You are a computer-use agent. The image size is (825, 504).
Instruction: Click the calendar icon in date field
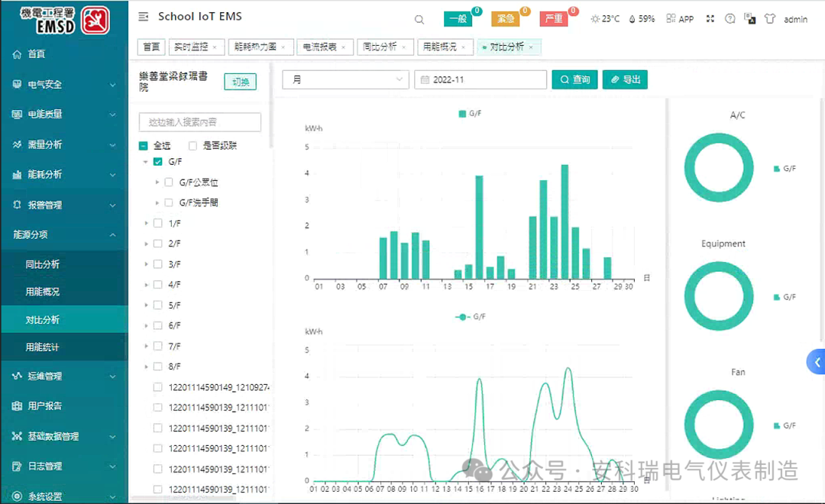coord(425,80)
